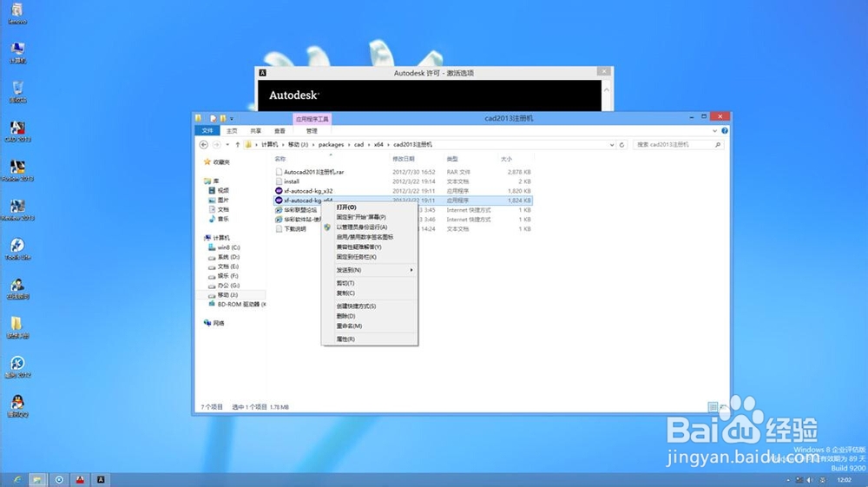Switch Explorer to the details view button

coord(713,407)
